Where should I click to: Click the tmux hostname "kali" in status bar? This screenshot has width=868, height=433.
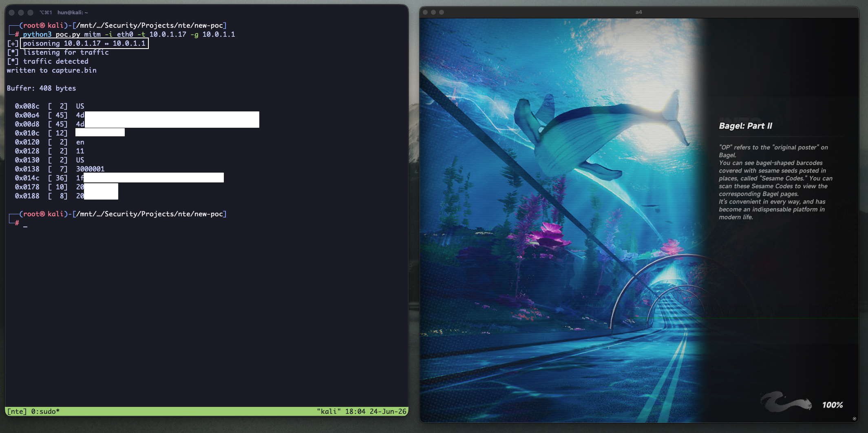(x=329, y=411)
